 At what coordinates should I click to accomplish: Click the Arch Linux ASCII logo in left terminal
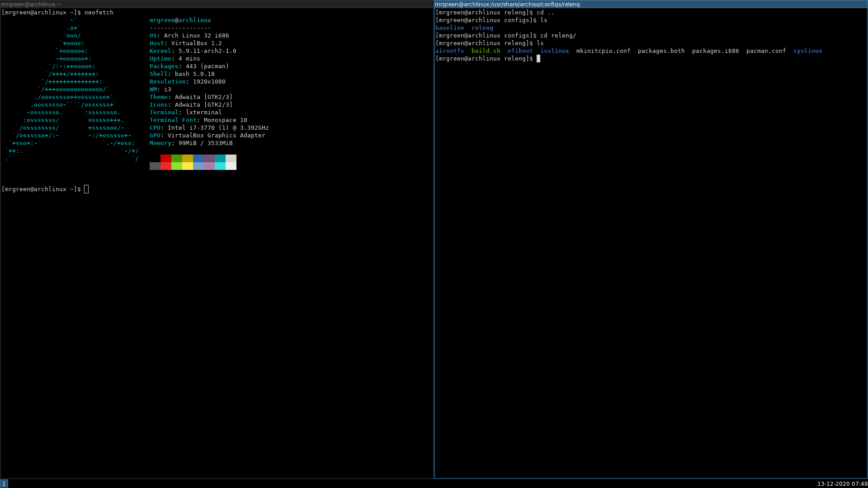coord(72,89)
